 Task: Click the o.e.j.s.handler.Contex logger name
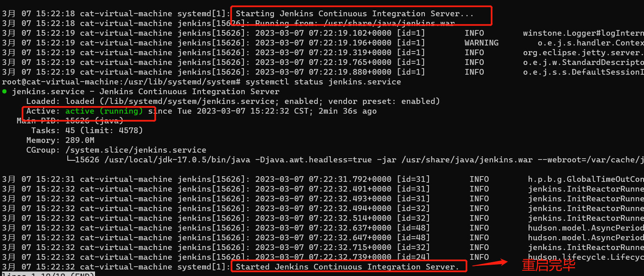(590, 43)
